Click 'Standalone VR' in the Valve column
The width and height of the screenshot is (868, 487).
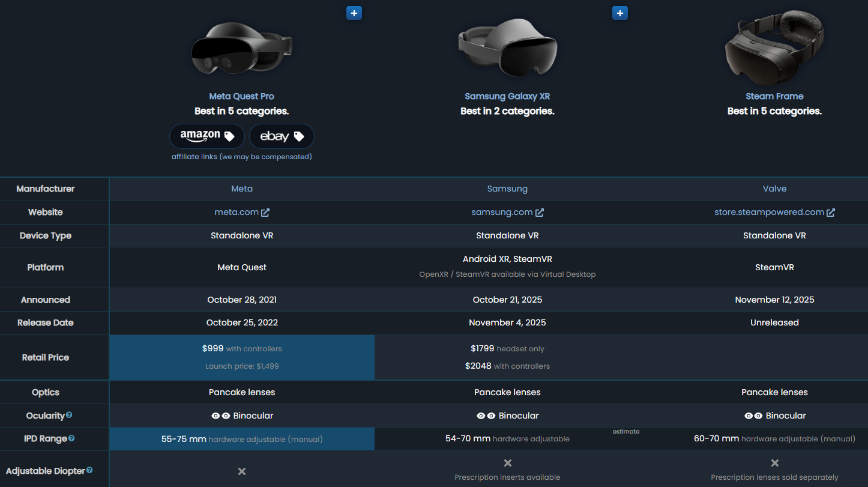click(x=774, y=235)
